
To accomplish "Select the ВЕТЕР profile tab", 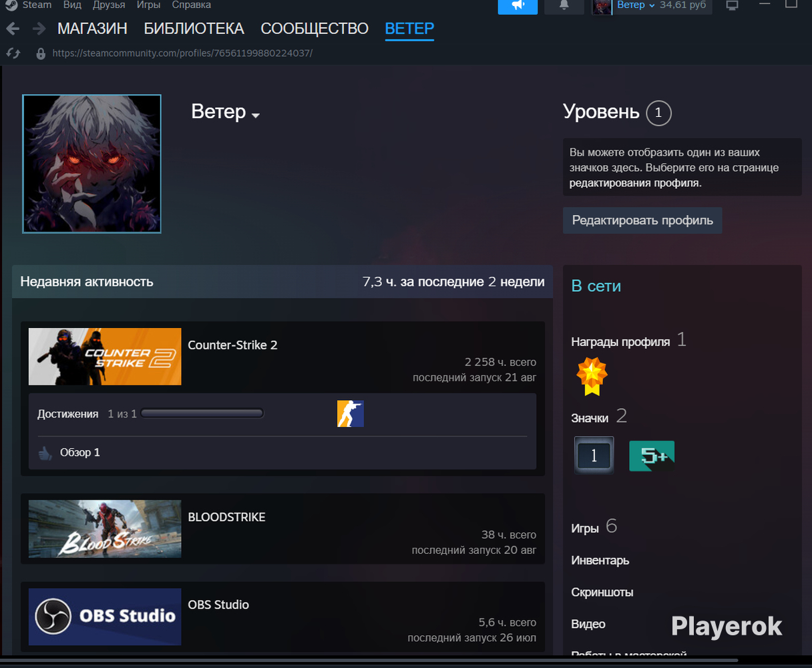I will tap(409, 29).
